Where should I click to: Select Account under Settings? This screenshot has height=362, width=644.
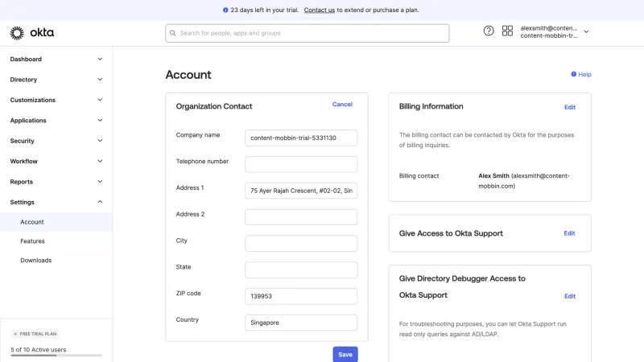(56, 222)
